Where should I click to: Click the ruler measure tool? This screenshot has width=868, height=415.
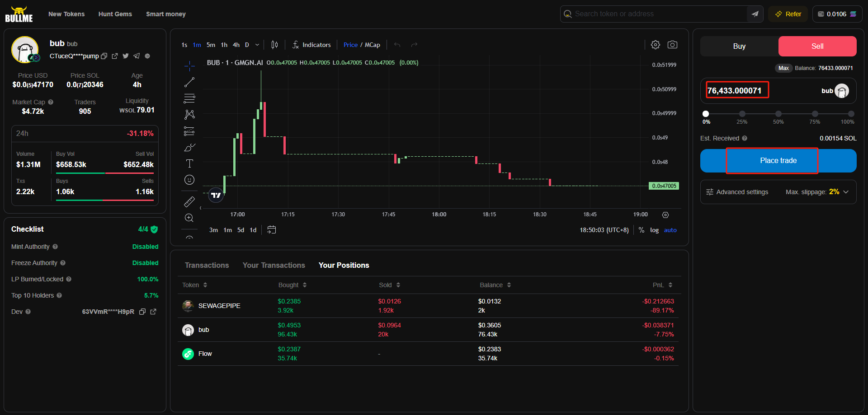[x=189, y=201]
